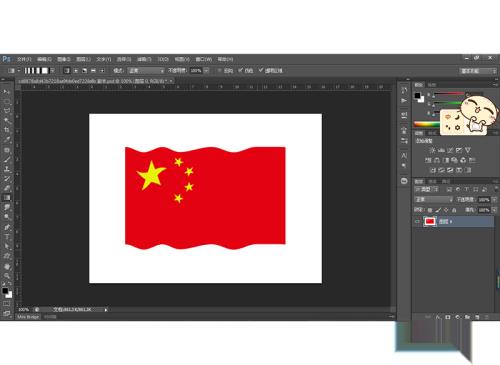Open the Filter (滤镜) menu
This screenshot has height=365, width=500.
pyautogui.click(x=144, y=59)
